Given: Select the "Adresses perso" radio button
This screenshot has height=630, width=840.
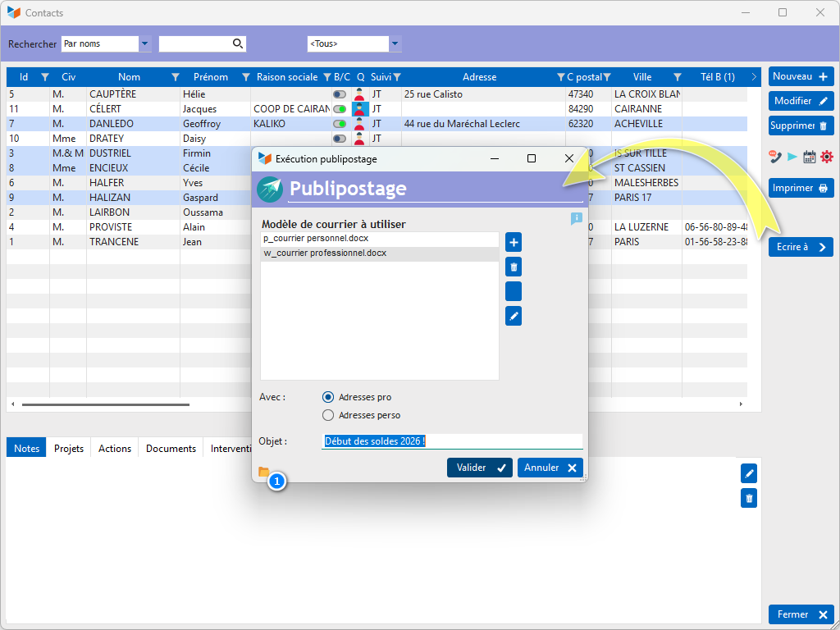Looking at the screenshot, I should (x=328, y=415).
